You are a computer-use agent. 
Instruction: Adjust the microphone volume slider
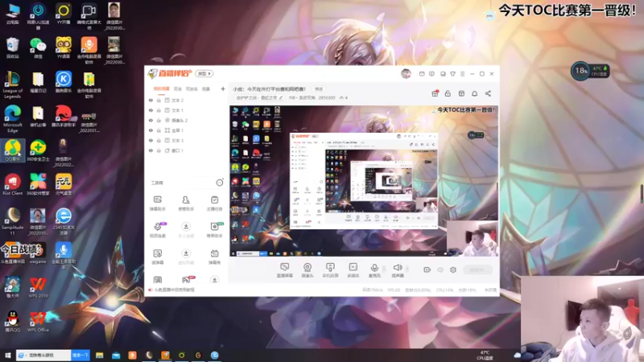coord(384,269)
